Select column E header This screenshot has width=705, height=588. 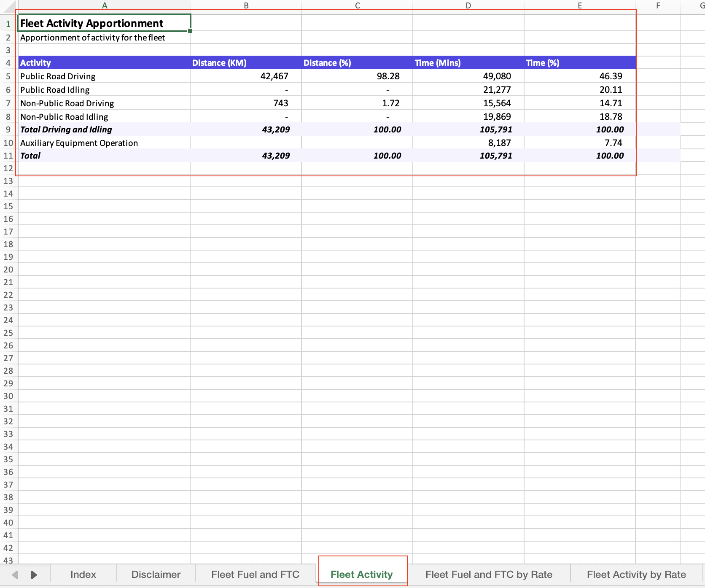[580, 5]
